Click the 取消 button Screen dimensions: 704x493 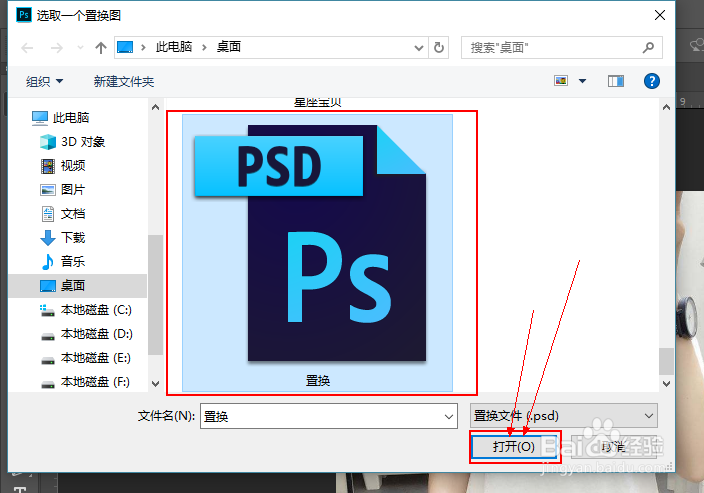click(x=614, y=447)
